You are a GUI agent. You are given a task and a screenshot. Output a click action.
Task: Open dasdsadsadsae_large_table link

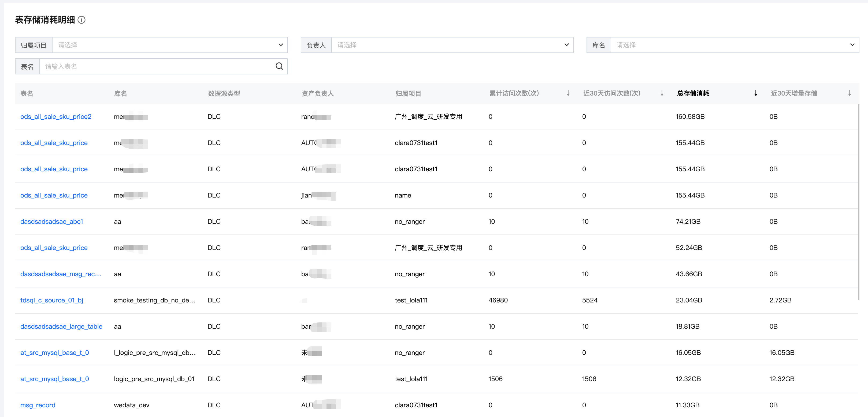(61, 327)
